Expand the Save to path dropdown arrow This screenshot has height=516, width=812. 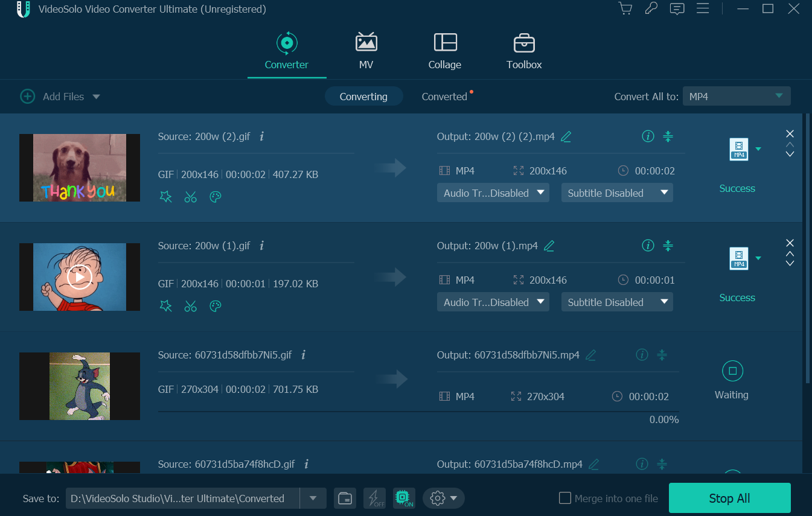[x=313, y=498]
